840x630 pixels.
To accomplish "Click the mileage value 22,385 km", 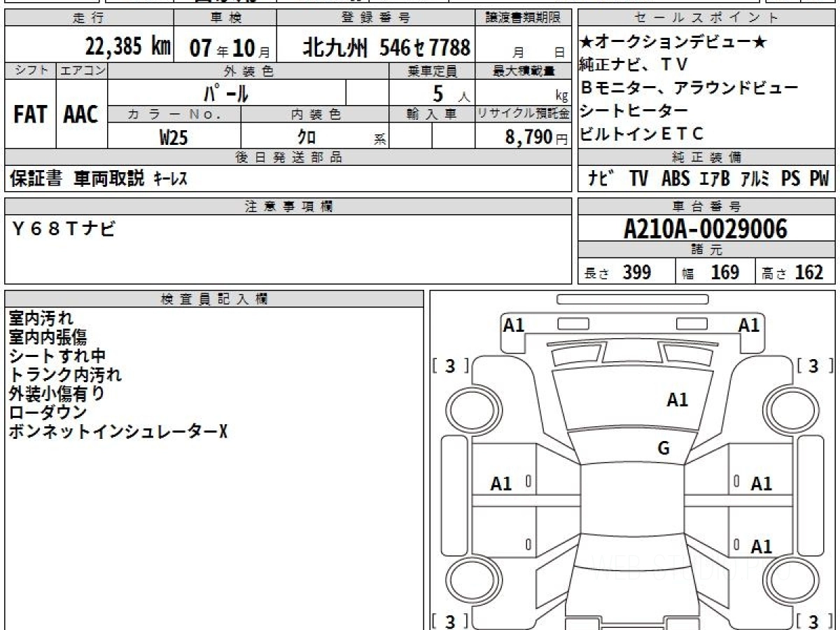I will (128, 47).
